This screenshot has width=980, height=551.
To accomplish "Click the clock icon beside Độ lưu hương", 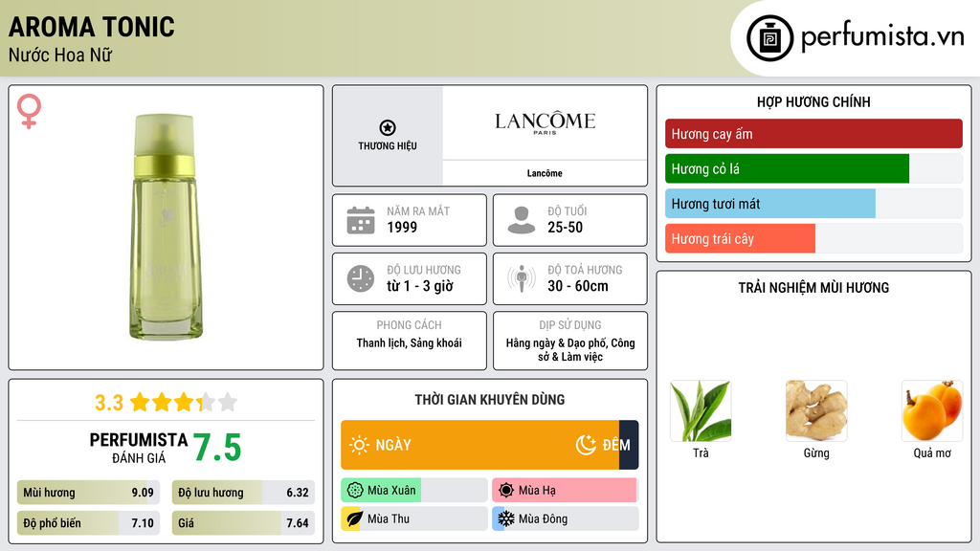I will [x=360, y=278].
